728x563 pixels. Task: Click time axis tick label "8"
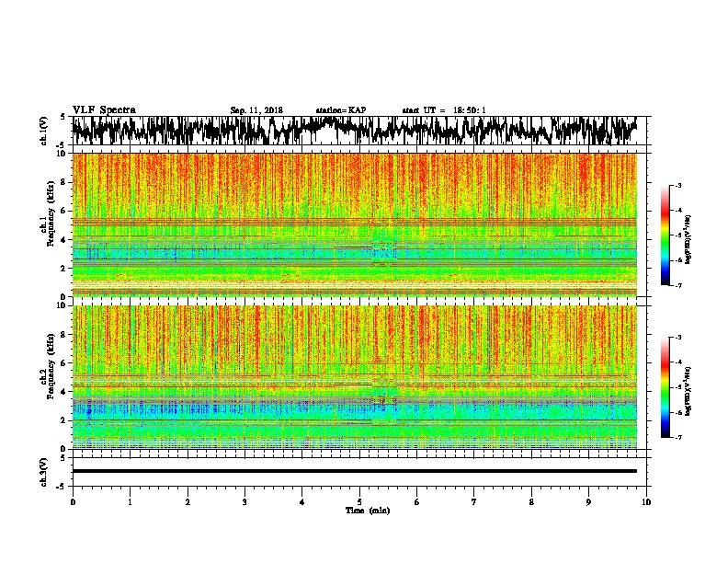tap(531, 501)
